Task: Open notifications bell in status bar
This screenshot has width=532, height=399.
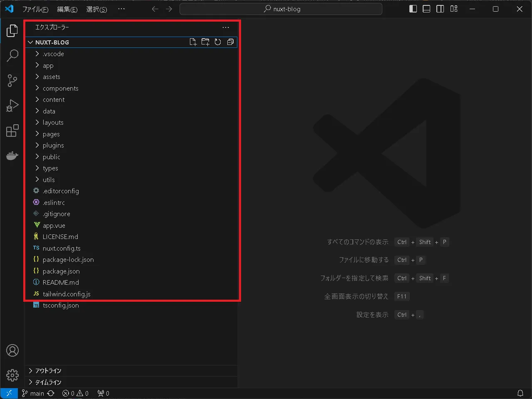Action: coord(520,393)
